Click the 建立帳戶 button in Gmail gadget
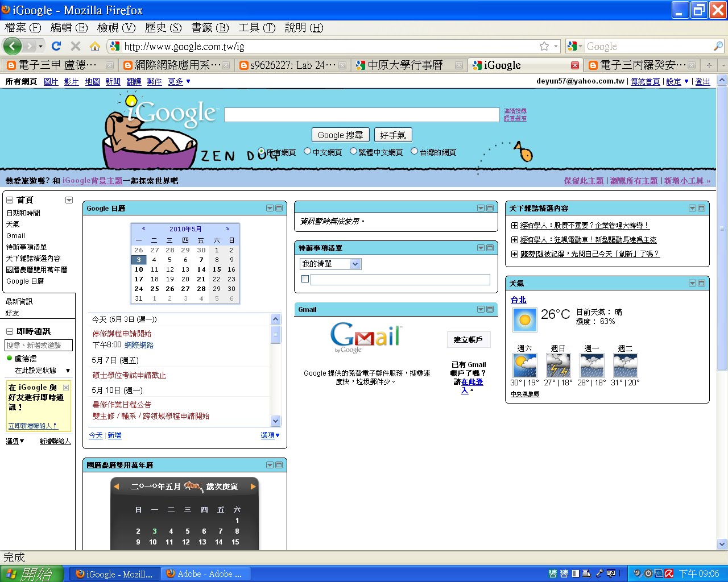Screen dimensions: 728x582 pos(468,339)
